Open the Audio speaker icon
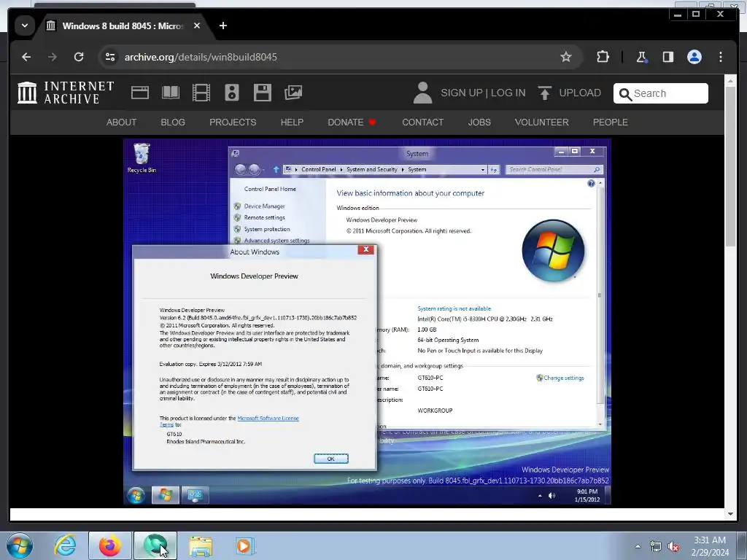Viewport: 747px width, 560px height. point(231,93)
